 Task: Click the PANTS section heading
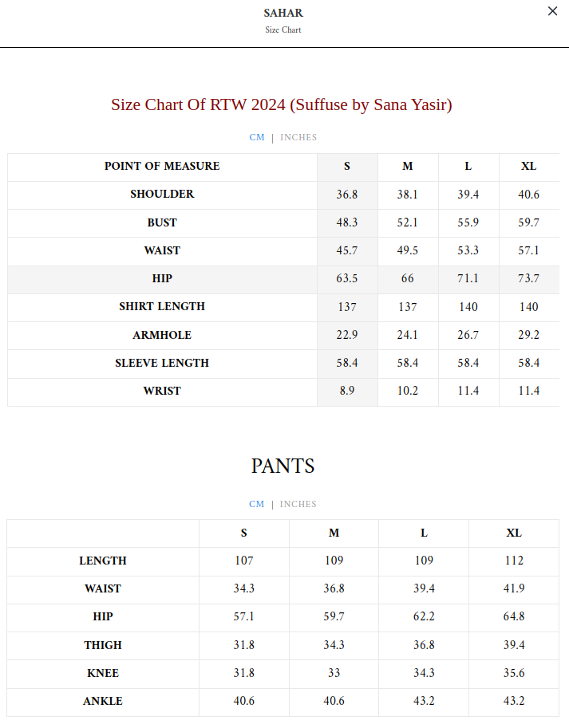tap(283, 466)
